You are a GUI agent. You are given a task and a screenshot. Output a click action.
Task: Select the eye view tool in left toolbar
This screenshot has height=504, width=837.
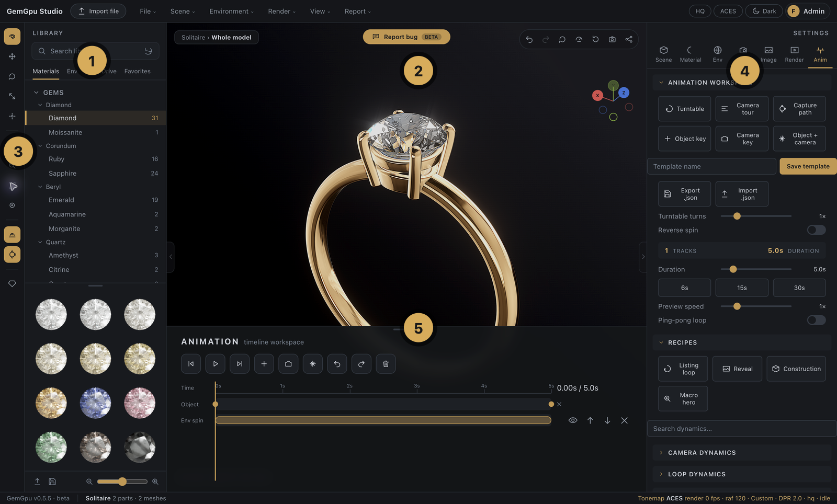pos(12,37)
